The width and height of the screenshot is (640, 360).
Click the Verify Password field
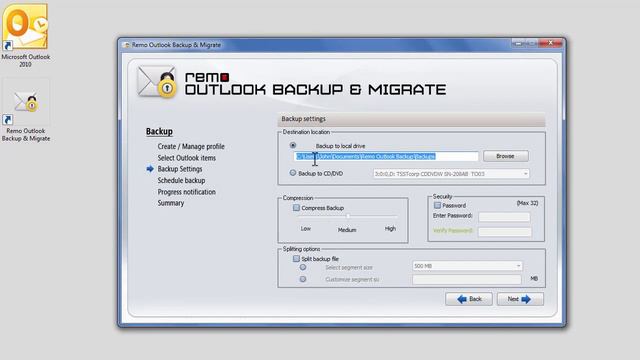[505, 232]
